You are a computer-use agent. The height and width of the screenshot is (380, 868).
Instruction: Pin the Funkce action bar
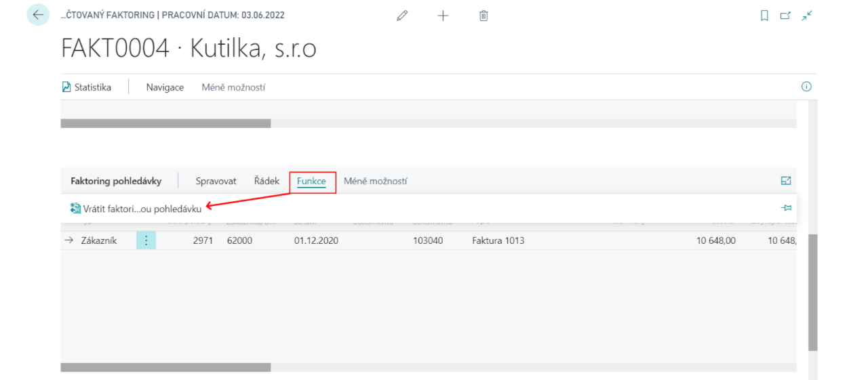pyautogui.click(x=786, y=208)
